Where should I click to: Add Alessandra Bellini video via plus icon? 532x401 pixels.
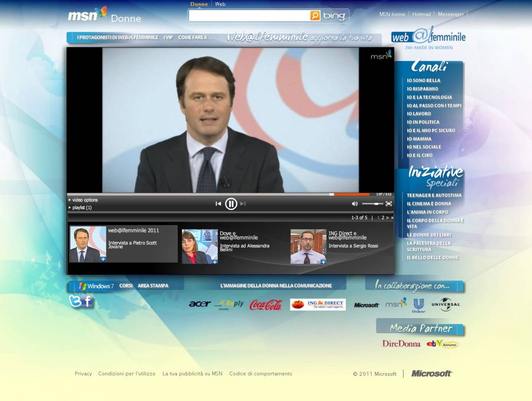215,261
